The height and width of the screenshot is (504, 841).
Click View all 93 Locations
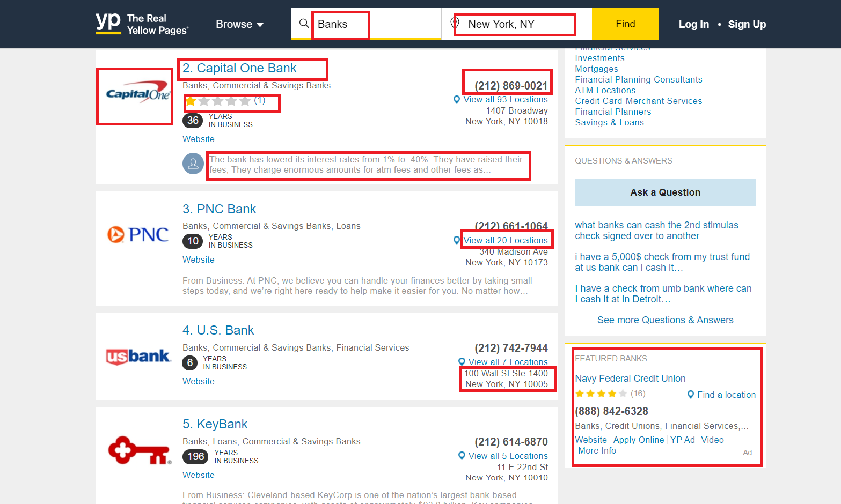pyautogui.click(x=506, y=100)
